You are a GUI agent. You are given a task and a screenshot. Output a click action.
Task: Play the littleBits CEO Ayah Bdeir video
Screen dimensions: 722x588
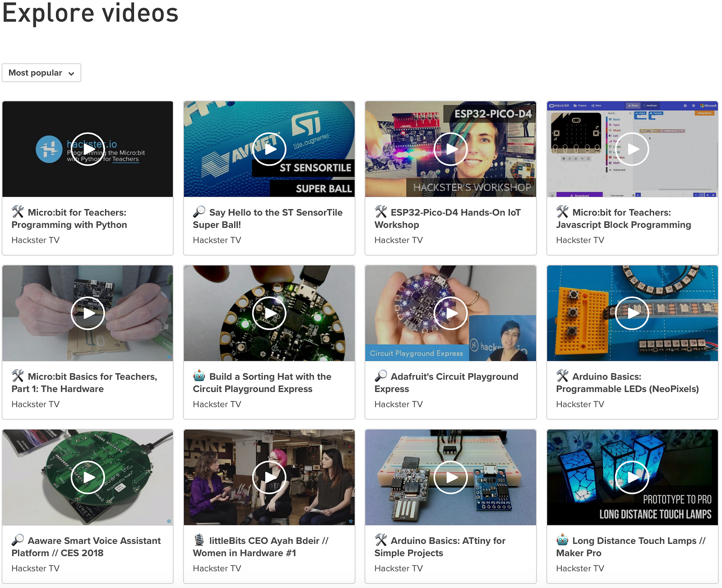(269, 478)
